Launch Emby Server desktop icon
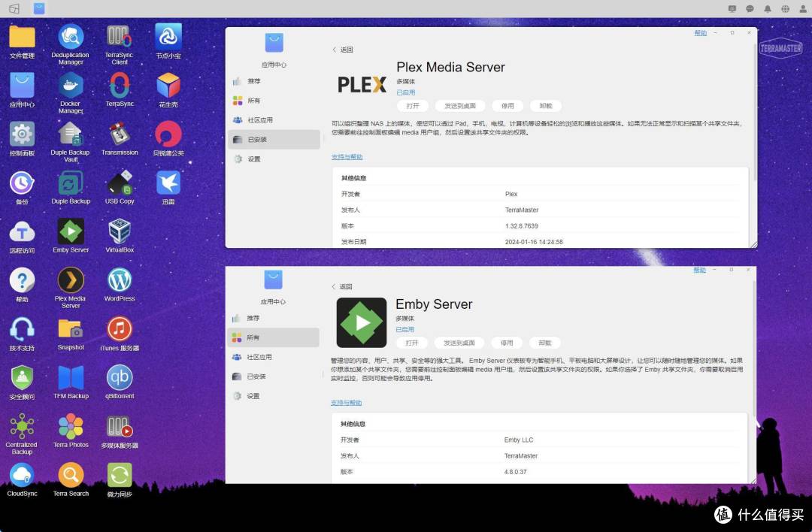Viewport: 812px width, 532px height. tap(71, 232)
